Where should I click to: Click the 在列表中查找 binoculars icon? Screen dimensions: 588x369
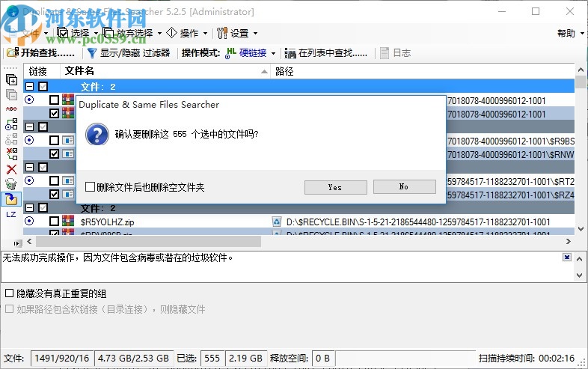[x=290, y=53]
